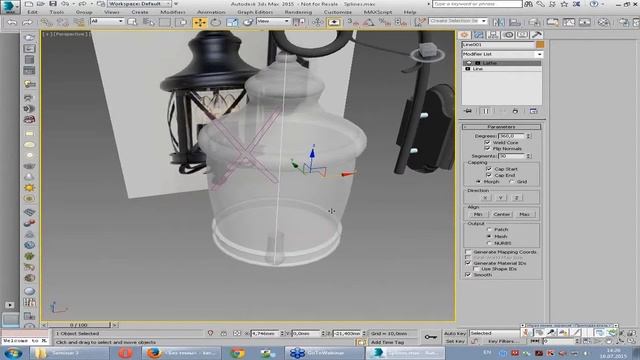Click the Rectangular Selection Region icon
The image size is (640, 360).
pos(165,22)
